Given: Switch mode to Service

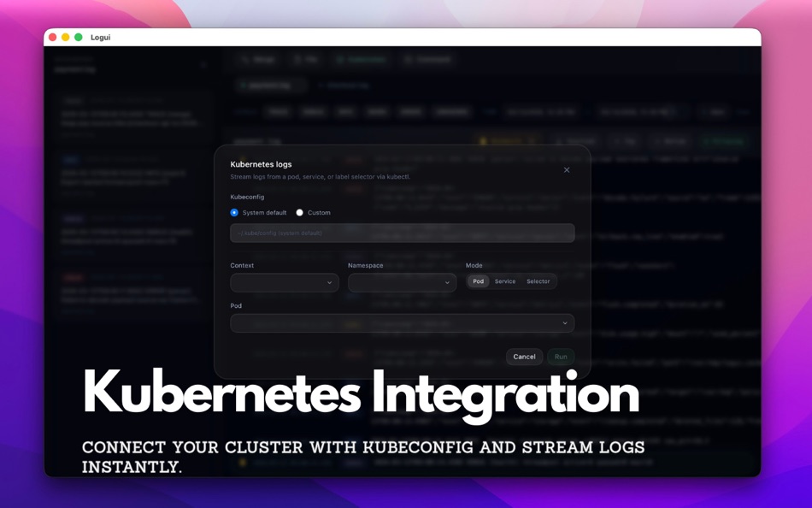Looking at the screenshot, I should point(505,281).
